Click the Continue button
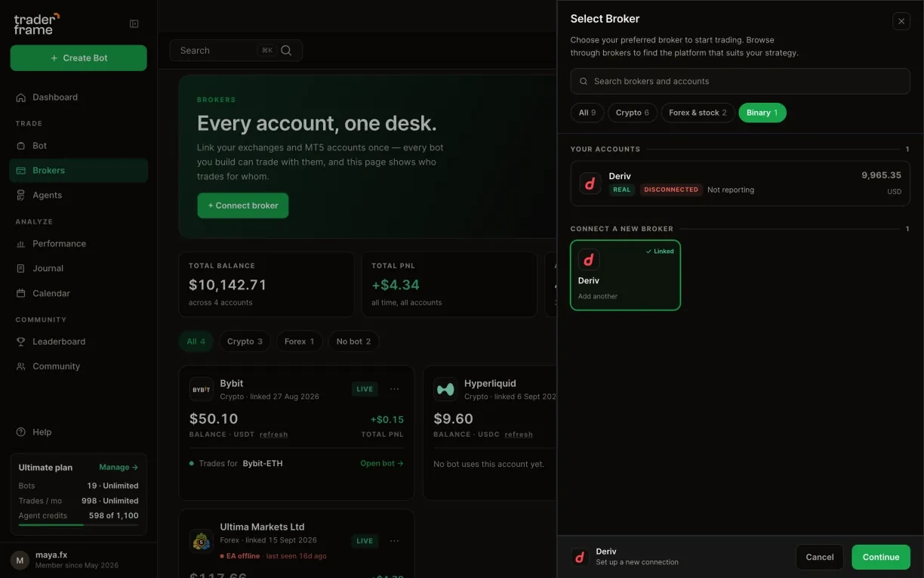The image size is (924, 578). point(881,558)
